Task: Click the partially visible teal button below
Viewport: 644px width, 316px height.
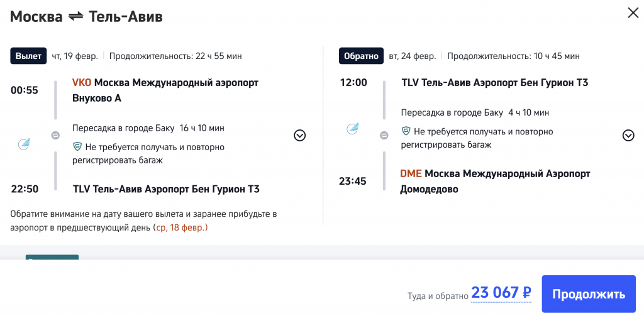Action: 52,258
